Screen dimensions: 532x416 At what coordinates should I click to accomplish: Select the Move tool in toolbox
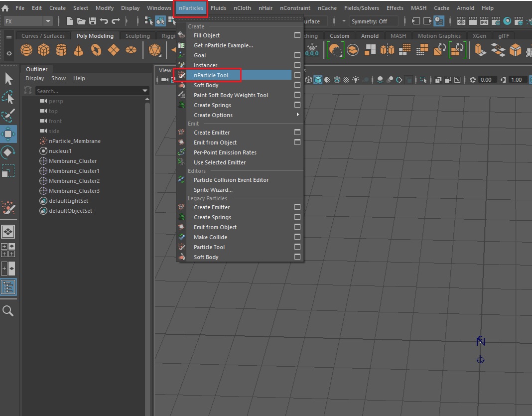[x=8, y=134]
